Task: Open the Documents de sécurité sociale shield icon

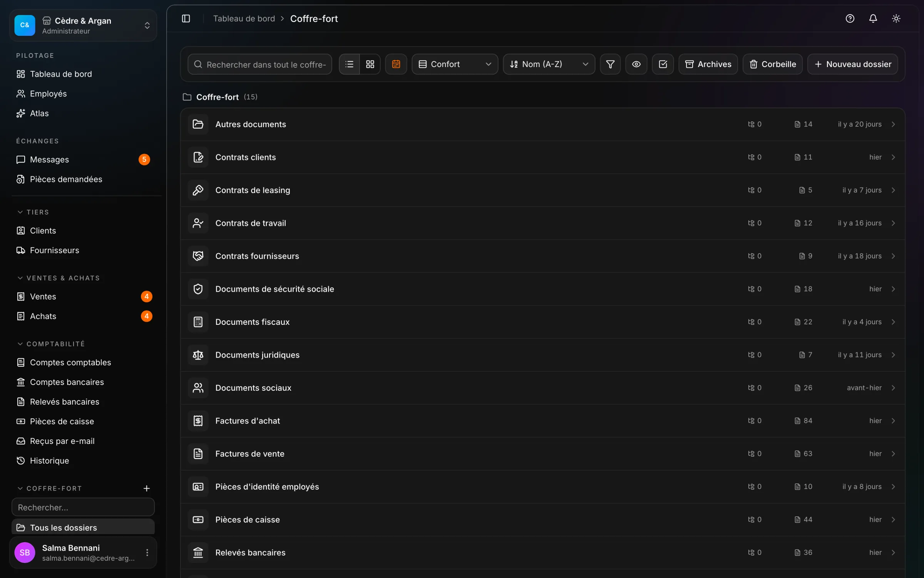Action: (x=198, y=289)
